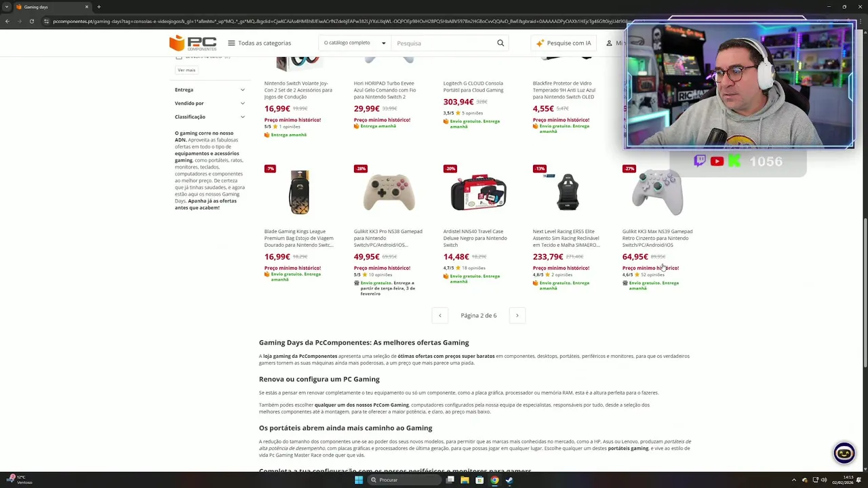Viewport: 868px width, 488px height.
Task: Click the -20% discount badge on Ardistel
Action: [x=450, y=168]
